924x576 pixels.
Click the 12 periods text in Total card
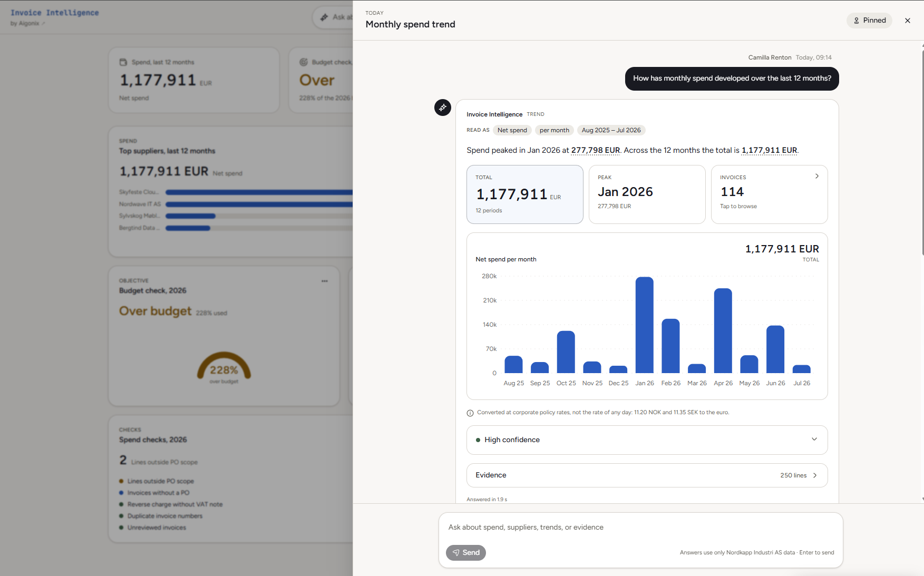489,211
